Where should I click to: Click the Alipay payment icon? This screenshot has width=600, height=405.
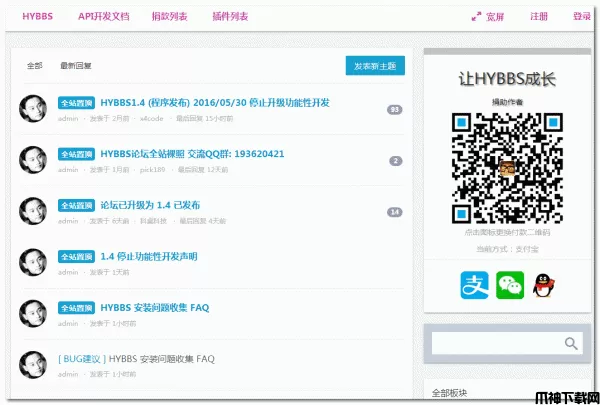(472, 285)
